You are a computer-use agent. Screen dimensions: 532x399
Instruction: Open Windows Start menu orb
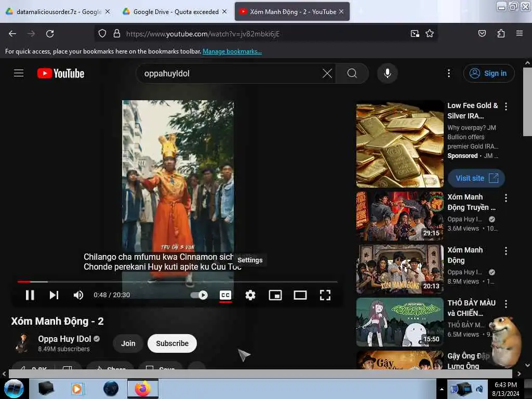[x=14, y=389]
